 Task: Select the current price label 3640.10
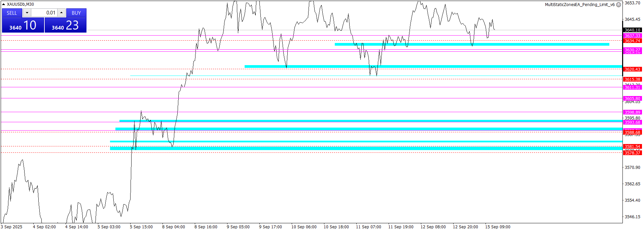633,30
